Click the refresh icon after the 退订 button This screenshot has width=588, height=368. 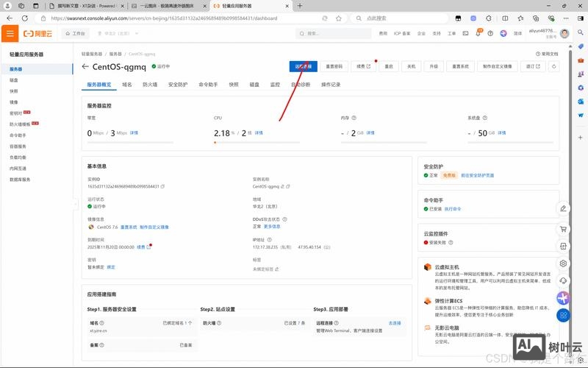coord(554,66)
